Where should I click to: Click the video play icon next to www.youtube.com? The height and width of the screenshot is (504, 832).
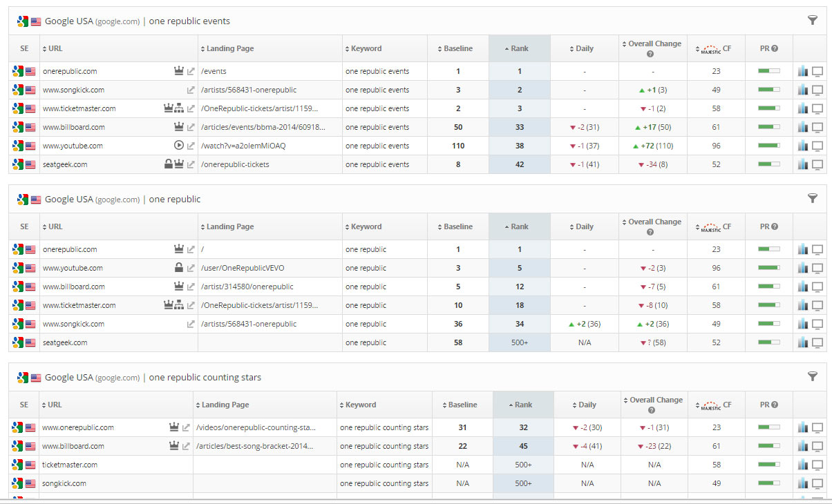tap(178, 146)
